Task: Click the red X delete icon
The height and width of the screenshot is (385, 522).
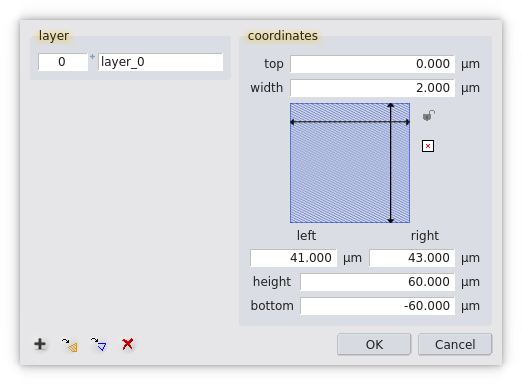Action: click(x=127, y=344)
